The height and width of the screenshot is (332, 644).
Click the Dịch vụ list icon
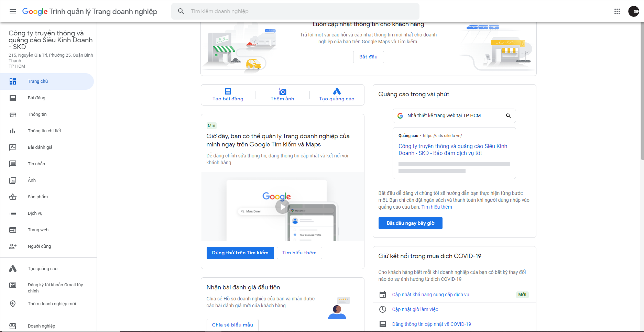pos(13,213)
